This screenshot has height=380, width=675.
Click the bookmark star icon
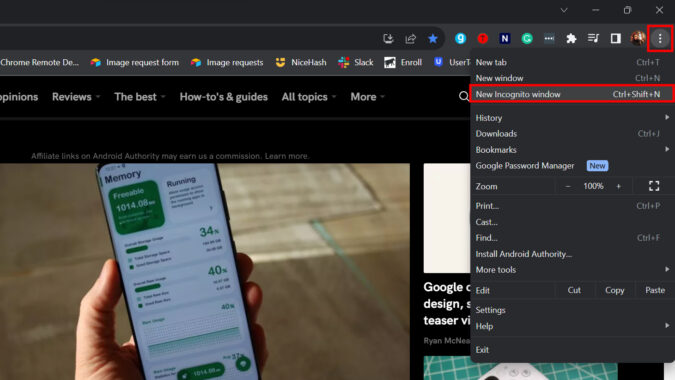(x=433, y=39)
